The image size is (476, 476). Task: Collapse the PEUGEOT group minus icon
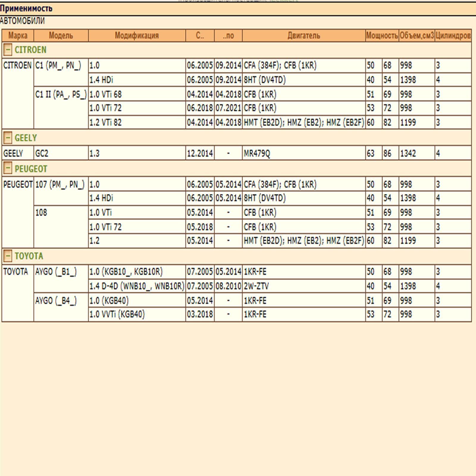point(8,169)
